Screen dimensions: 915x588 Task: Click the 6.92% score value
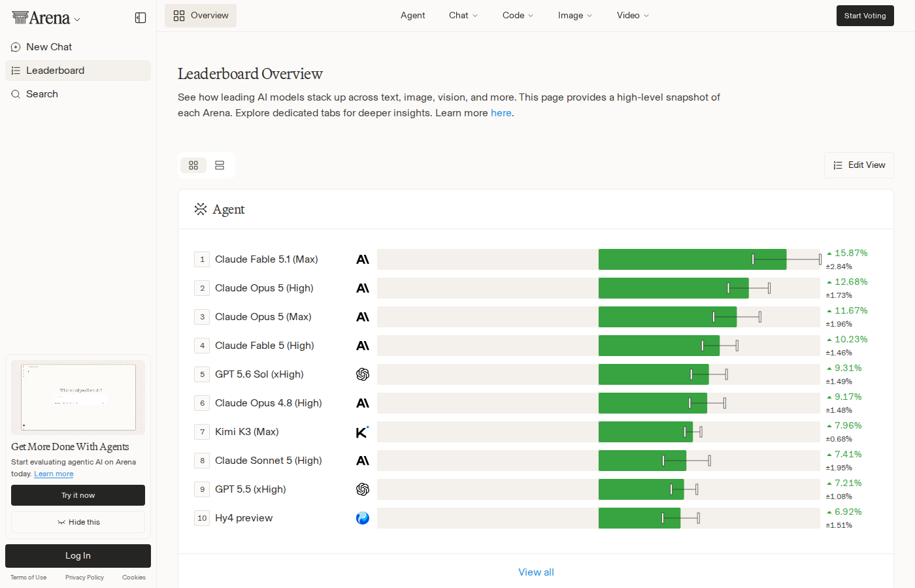(848, 512)
